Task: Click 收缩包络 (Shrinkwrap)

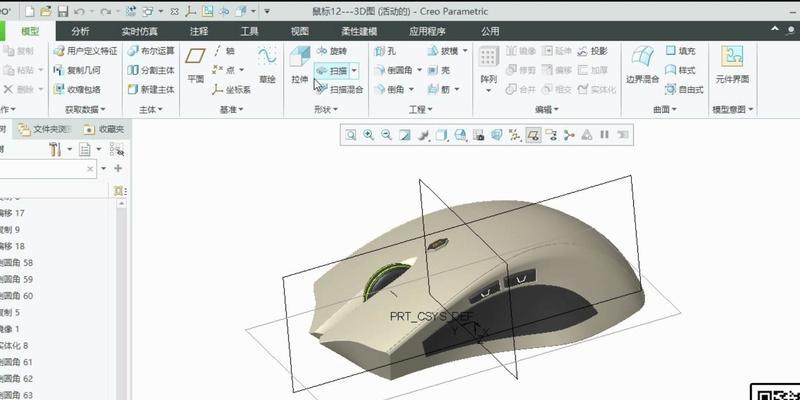Action: point(78,90)
